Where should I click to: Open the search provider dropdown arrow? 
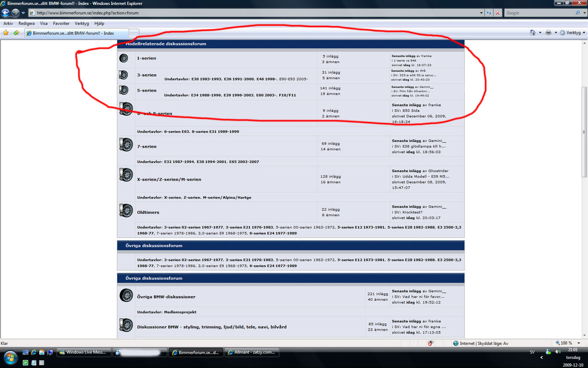(x=584, y=13)
